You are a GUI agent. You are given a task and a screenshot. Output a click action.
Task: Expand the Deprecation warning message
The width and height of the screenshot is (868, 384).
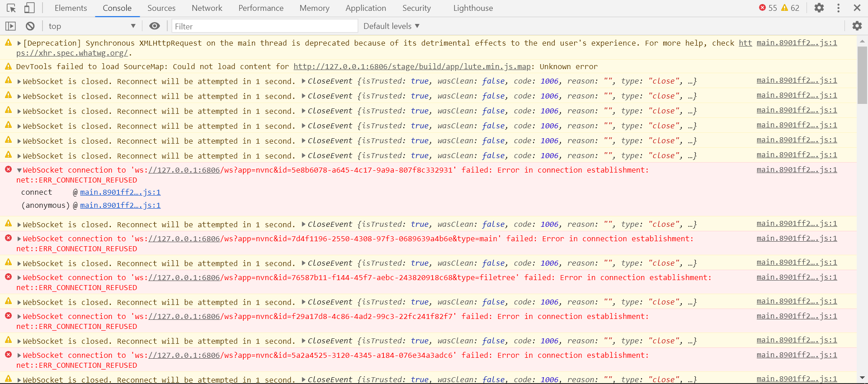pyautogui.click(x=19, y=43)
